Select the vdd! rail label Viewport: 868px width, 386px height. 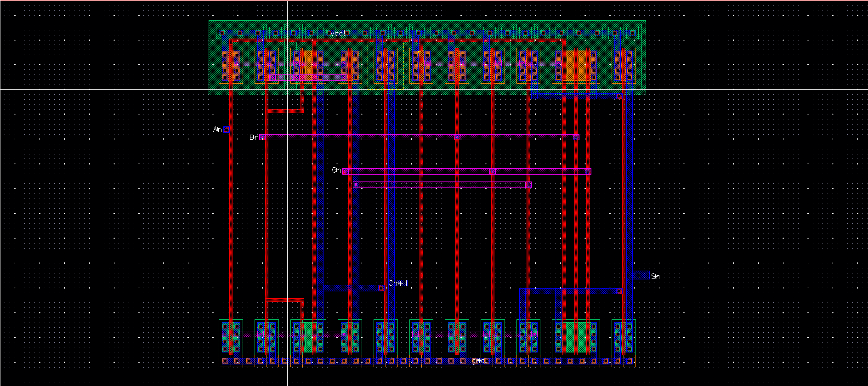[x=338, y=33]
